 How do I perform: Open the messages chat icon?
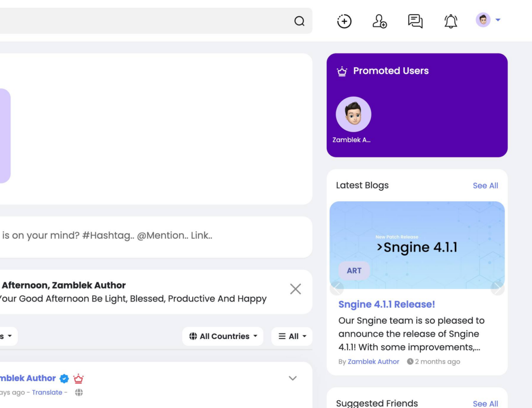tap(415, 21)
